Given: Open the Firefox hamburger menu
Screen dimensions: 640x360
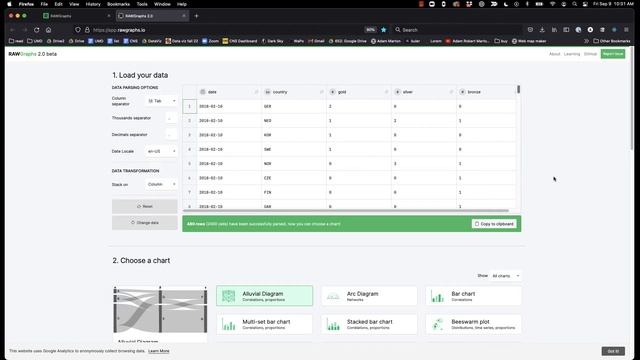Looking at the screenshot, I should (626, 30).
